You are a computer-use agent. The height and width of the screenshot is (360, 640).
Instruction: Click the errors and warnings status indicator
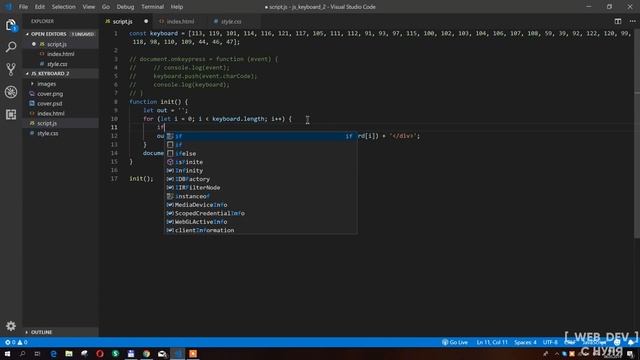tap(16, 342)
